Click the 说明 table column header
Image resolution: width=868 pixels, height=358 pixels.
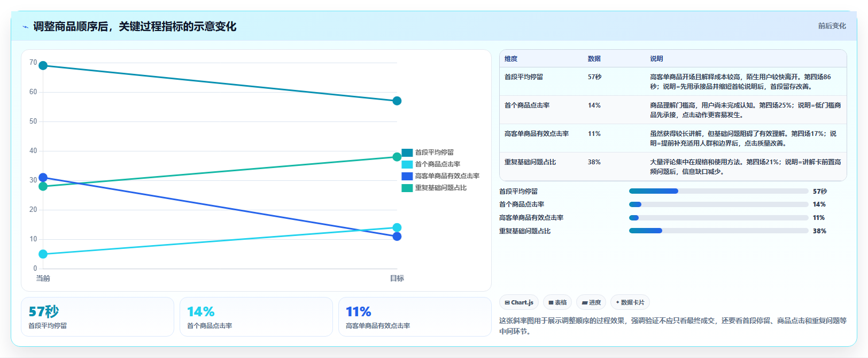pos(656,59)
